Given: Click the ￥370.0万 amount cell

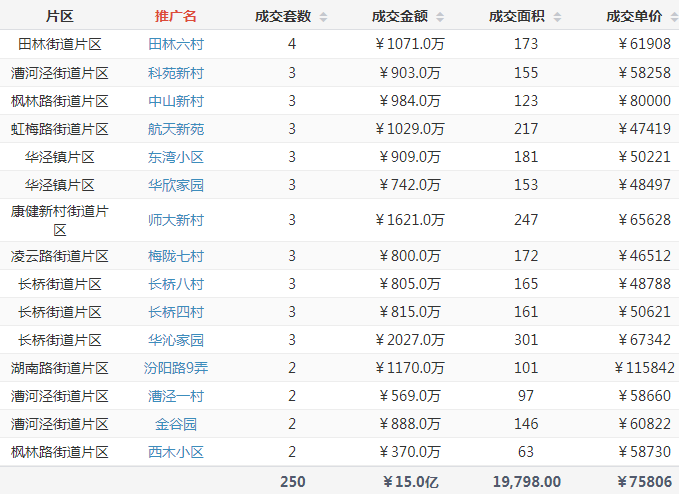Looking at the screenshot, I should [x=410, y=452].
